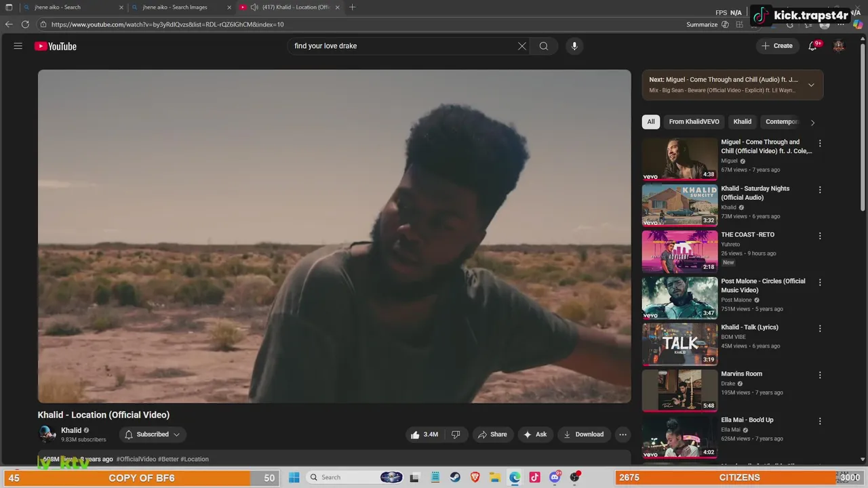The height and width of the screenshot is (488, 868).
Task: Click the video player to pause
Action: tap(334, 237)
